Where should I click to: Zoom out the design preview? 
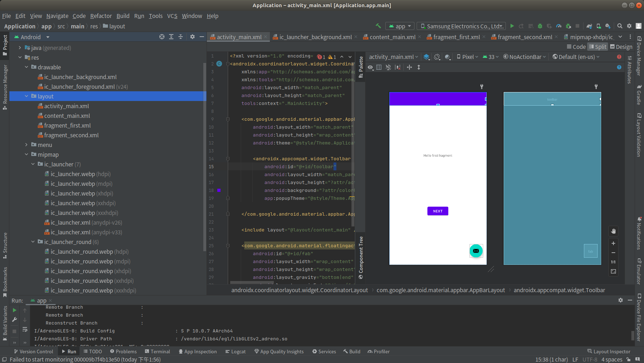[613, 253]
